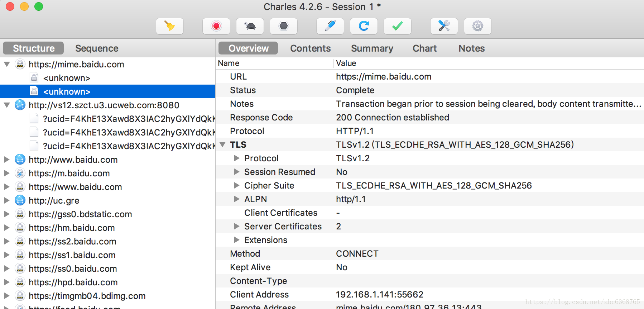Select the first unselected <unknown> request

(x=67, y=78)
